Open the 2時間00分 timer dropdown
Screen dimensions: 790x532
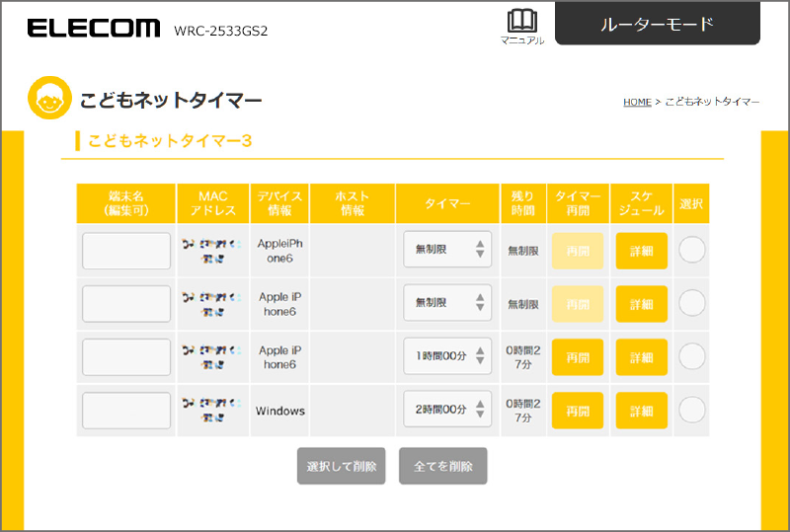pos(447,410)
